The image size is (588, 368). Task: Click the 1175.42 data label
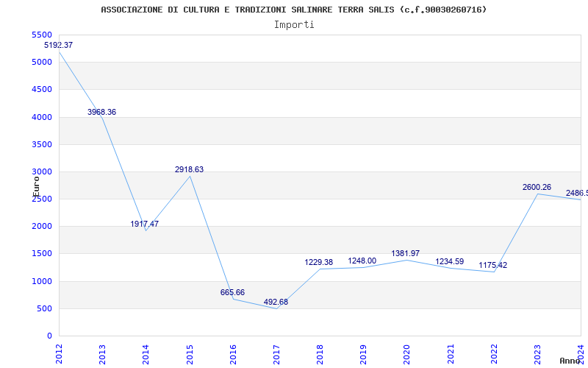492,265
